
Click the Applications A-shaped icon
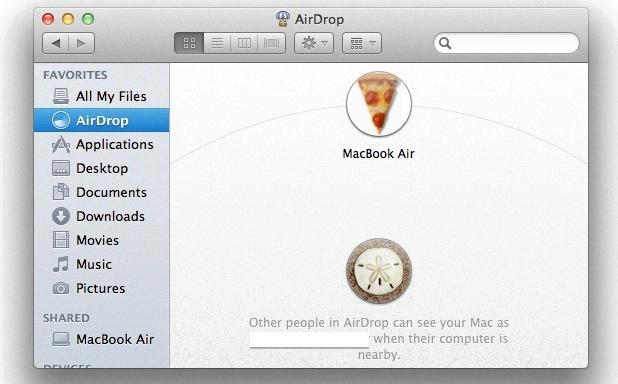61,144
